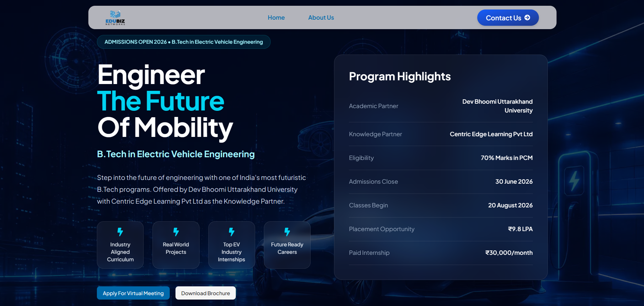Click the Admissions Open 2026 badge
644x306 pixels.
point(184,42)
